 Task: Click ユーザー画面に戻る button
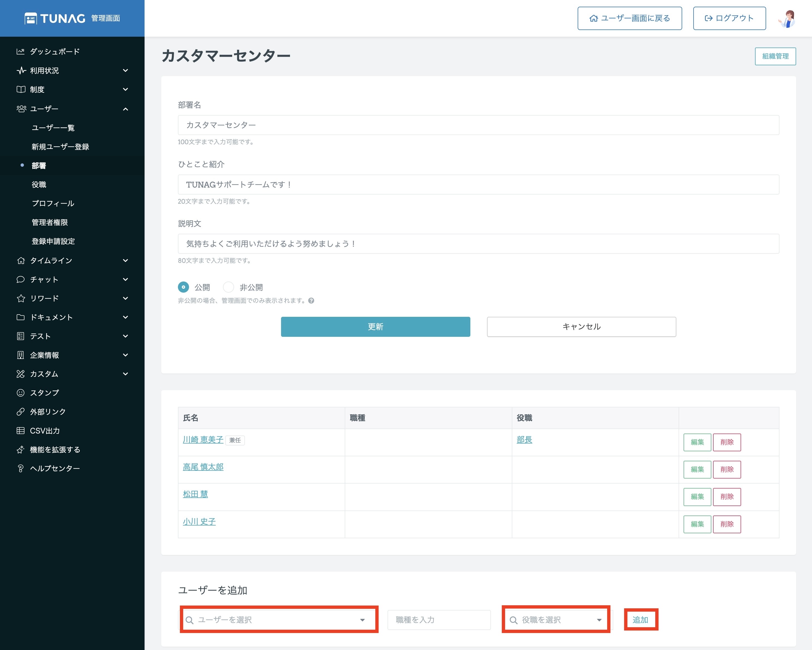[x=630, y=18]
